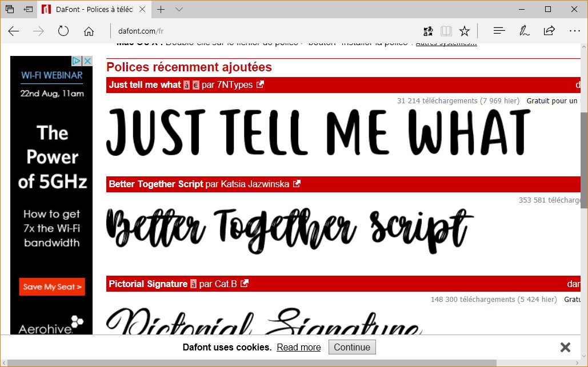Click the Continue cookie button
The image size is (588, 367).
point(352,347)
